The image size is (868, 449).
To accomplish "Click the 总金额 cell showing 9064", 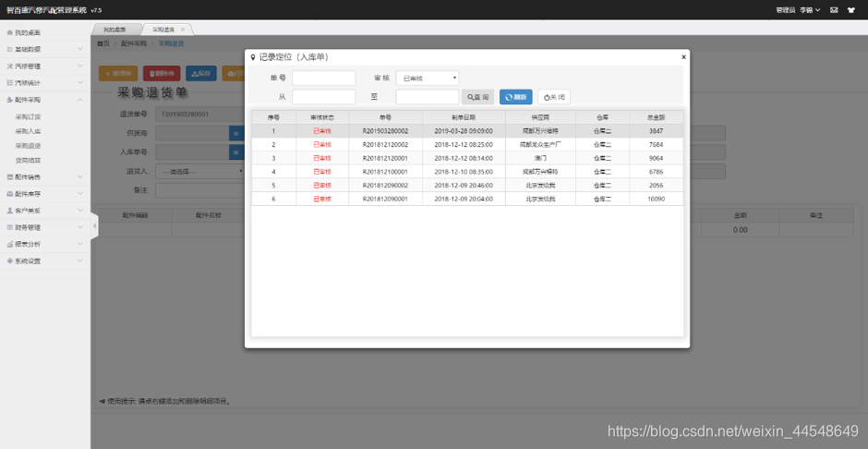I will point(656,158).
